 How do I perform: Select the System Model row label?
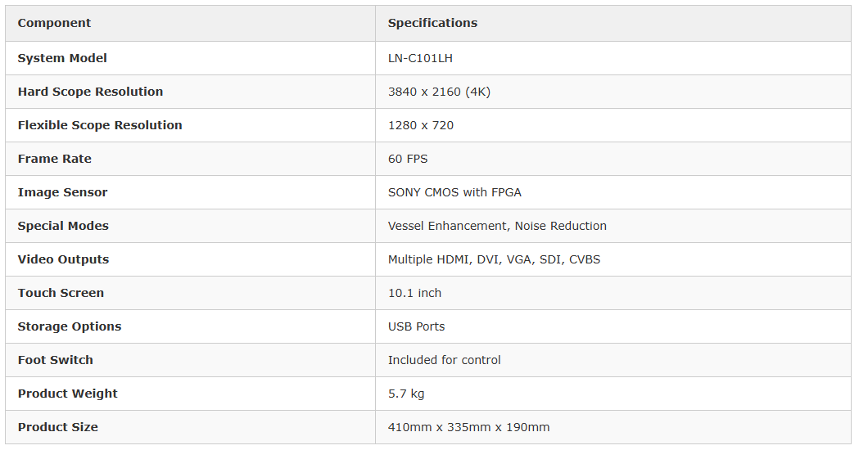tap(62, 58)
